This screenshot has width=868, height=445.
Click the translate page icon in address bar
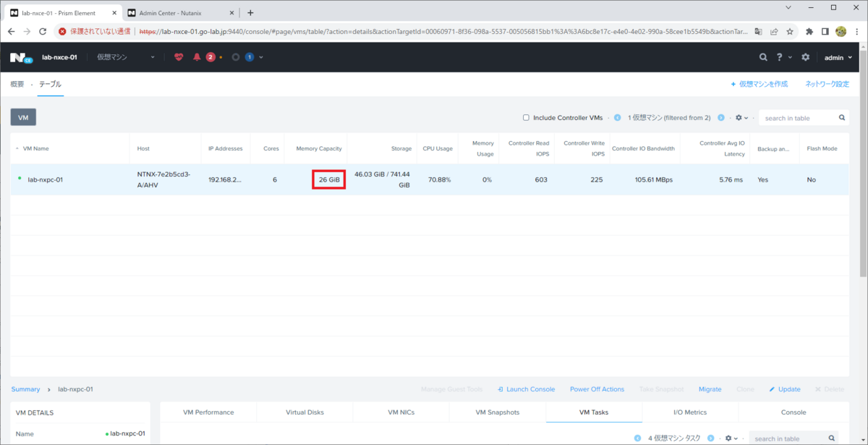pyautogui.click(x=758, y=31)
